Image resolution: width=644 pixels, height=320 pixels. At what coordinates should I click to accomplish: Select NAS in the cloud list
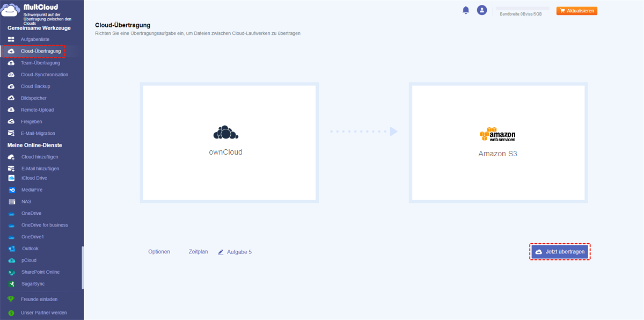click(26, 202)
